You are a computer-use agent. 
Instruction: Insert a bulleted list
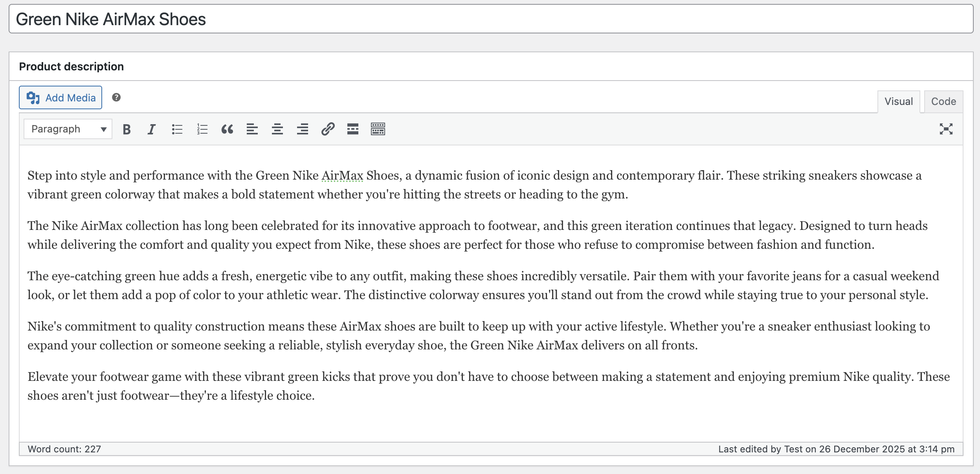tap(177, 129)
